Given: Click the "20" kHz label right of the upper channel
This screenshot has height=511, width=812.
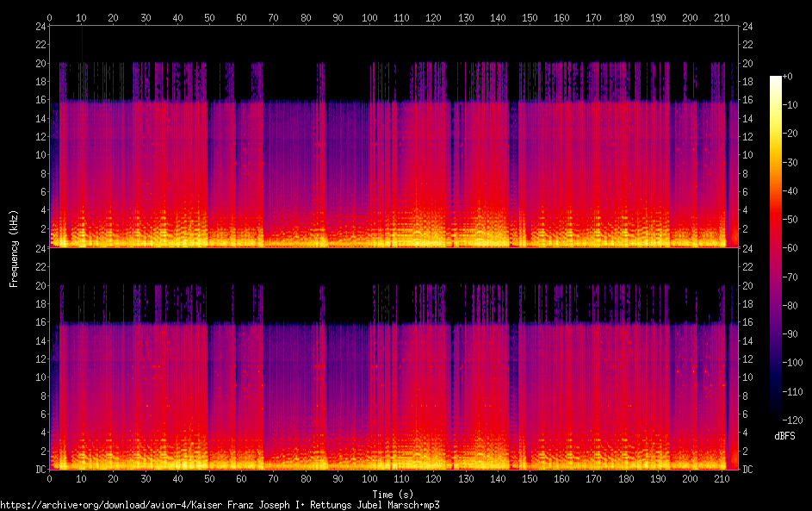Looking at the screenshot, I should (747, 63).
